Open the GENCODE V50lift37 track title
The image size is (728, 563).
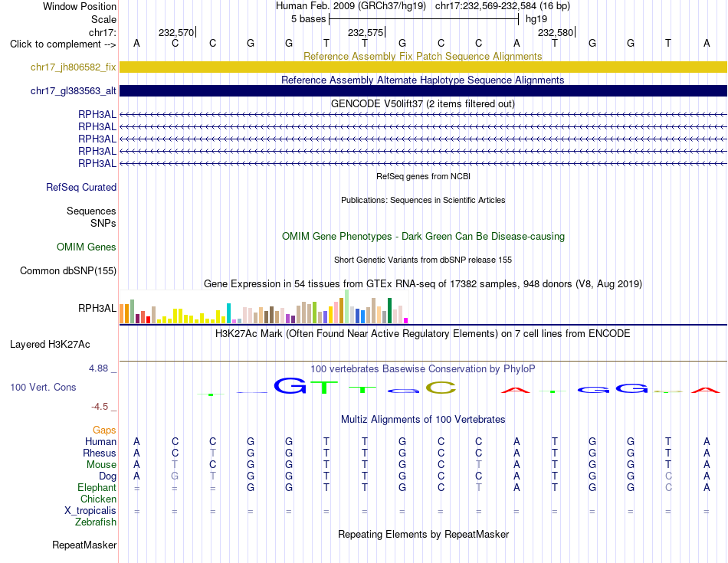click(x=422, y=103)
